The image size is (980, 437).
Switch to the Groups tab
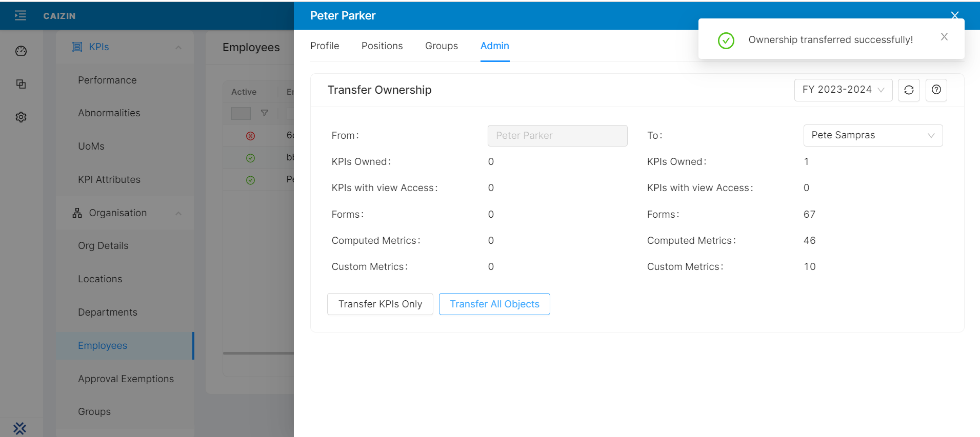coord(441,46)
